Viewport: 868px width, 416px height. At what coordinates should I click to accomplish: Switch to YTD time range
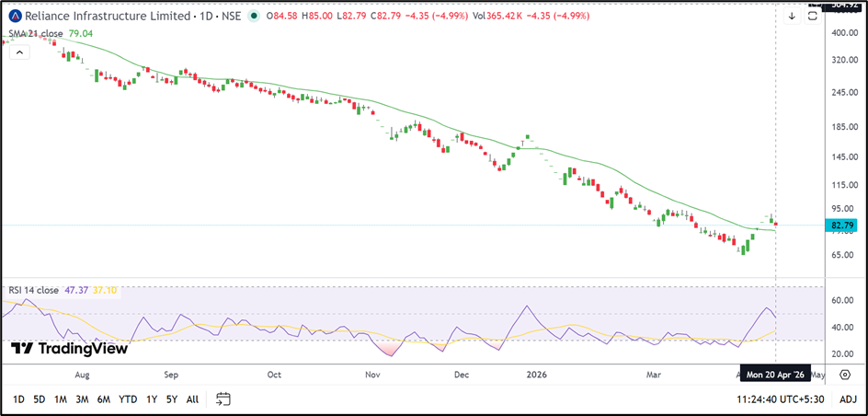[x=128, y=399]
